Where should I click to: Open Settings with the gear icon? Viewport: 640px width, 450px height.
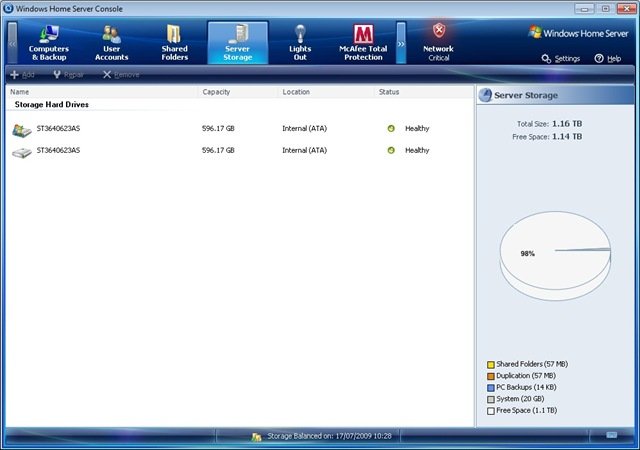(x=561, y=59)
